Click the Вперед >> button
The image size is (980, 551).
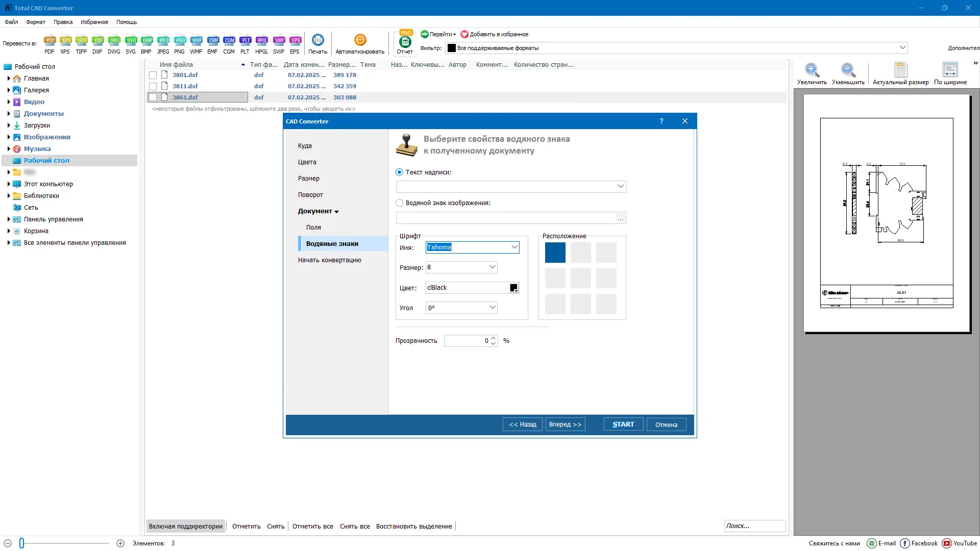[x=565, y=424]
